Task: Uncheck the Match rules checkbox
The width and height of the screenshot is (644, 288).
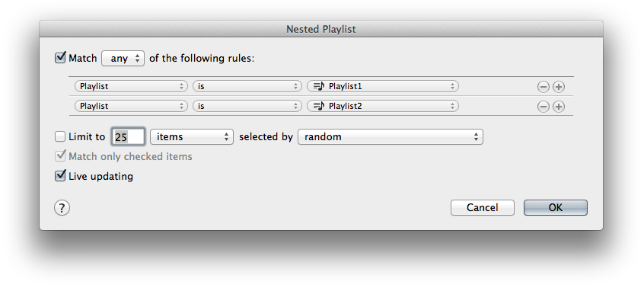Action: [x=60, y=57]
